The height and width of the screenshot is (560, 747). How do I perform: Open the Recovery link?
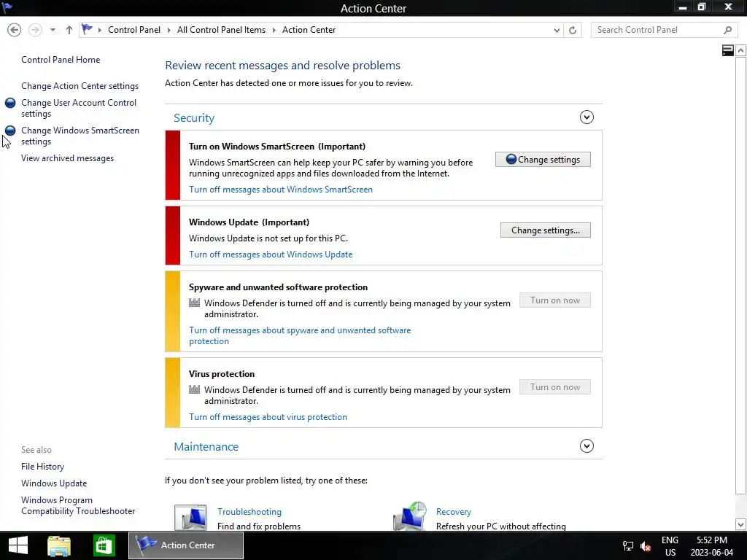pyautogui.click(x=454, y=512)
